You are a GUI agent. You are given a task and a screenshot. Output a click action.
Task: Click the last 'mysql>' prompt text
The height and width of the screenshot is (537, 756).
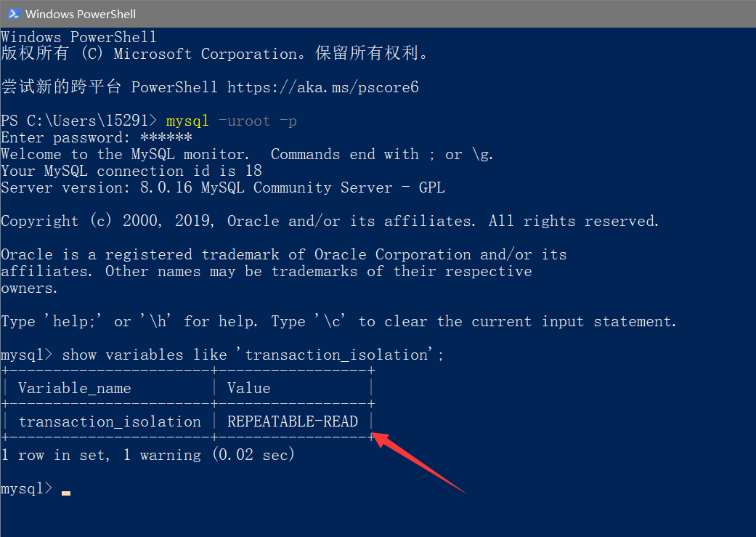[27, 488]
